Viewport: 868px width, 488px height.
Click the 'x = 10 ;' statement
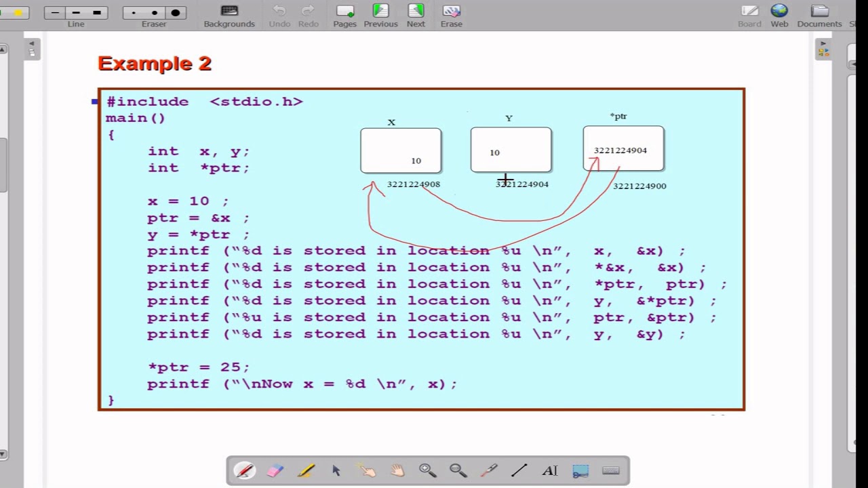189,201
